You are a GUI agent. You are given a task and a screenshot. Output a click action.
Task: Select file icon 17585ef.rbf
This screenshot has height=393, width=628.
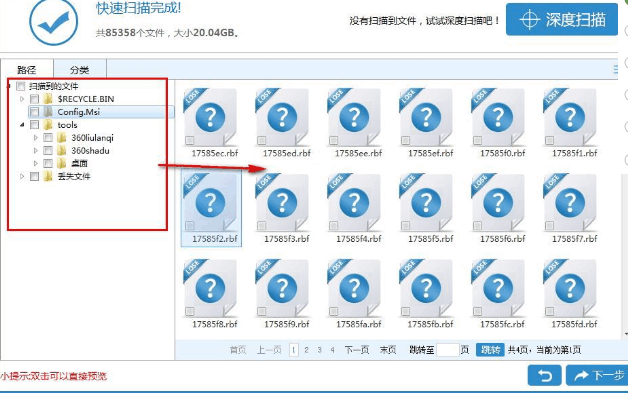point(427,117)
